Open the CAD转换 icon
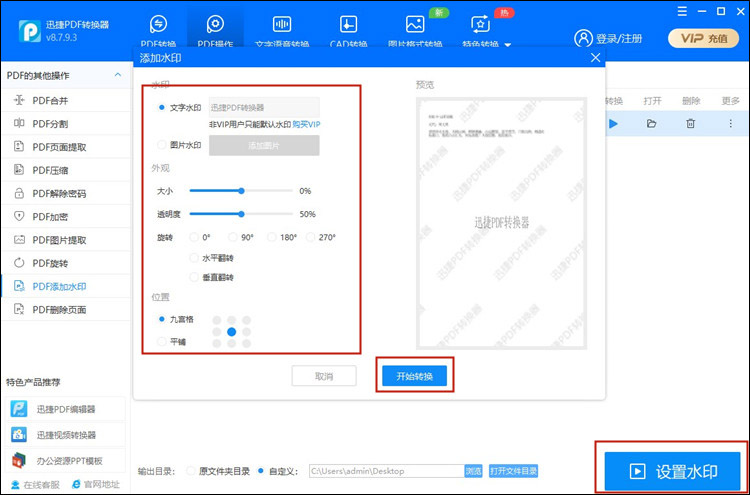The width and height of the screenshot is (750, 495). click(349, 24)
